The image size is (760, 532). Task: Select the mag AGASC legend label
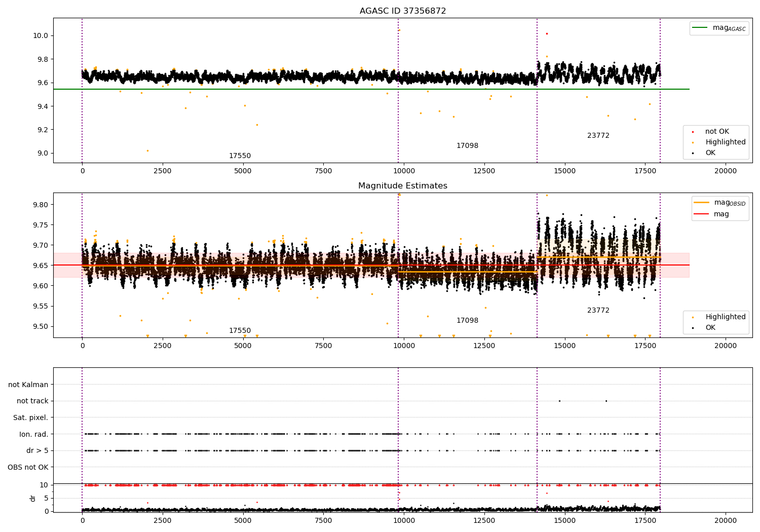(x=729, y=28)
